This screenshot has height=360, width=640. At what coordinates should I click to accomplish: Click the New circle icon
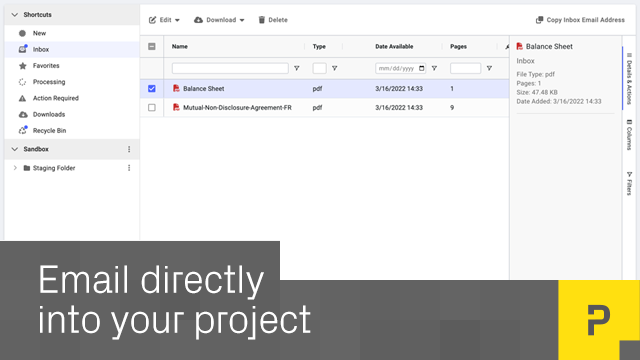22,33
